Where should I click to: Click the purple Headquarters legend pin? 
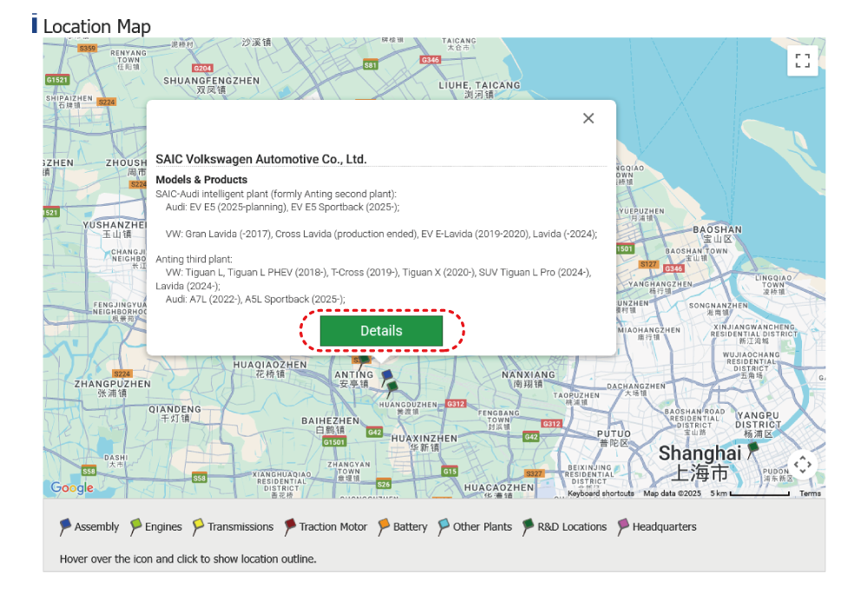pyautogui.click(x=622, y=526)
